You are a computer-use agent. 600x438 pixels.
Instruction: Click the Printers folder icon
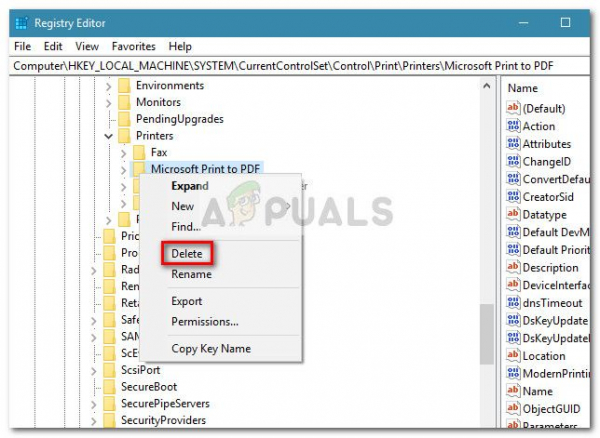tap(124, 136)
